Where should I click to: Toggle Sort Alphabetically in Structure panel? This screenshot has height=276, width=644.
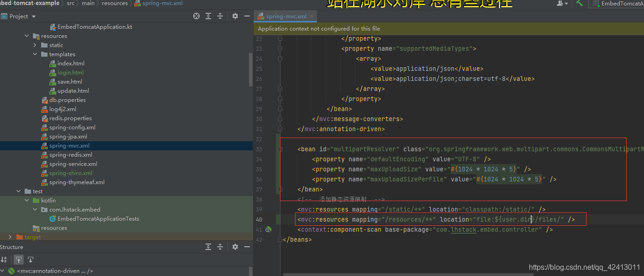point(4,260)
